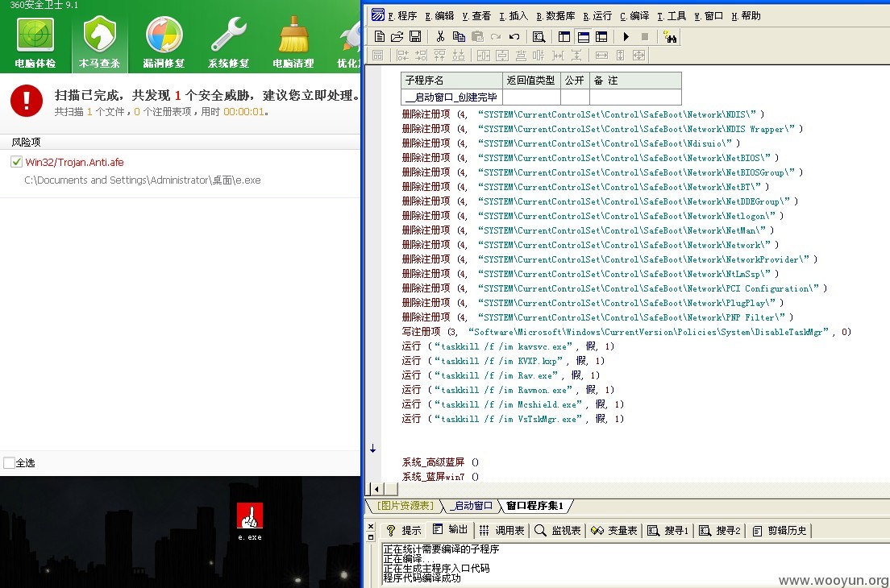Toggle the first panel layout icon

(564, 37)
